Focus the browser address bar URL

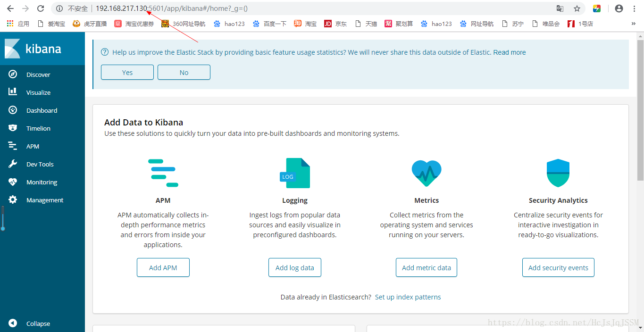tap(283, 8)
